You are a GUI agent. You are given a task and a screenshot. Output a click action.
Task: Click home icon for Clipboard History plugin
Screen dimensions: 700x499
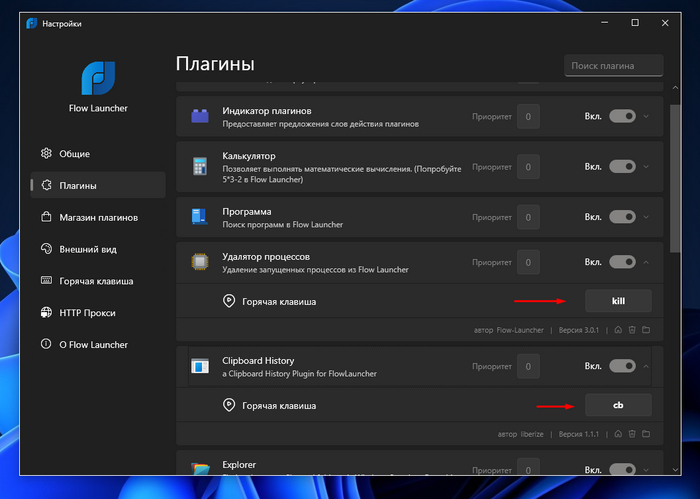click(618, 434)
